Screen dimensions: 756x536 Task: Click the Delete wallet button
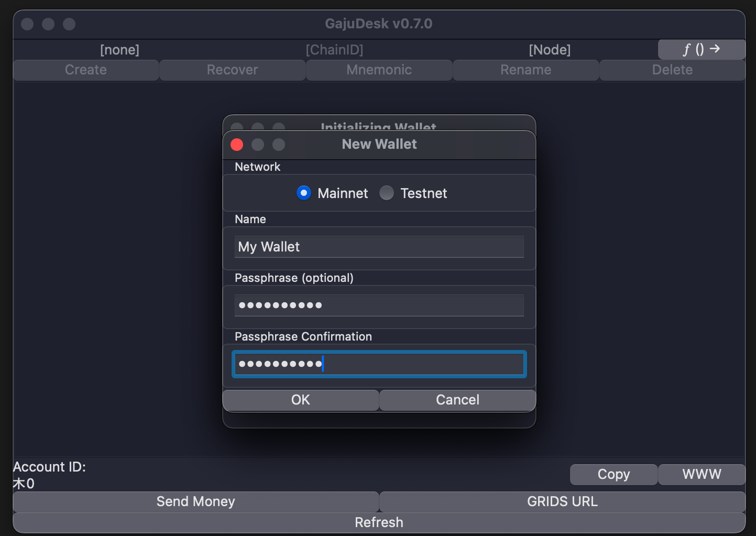click(672, 70)
